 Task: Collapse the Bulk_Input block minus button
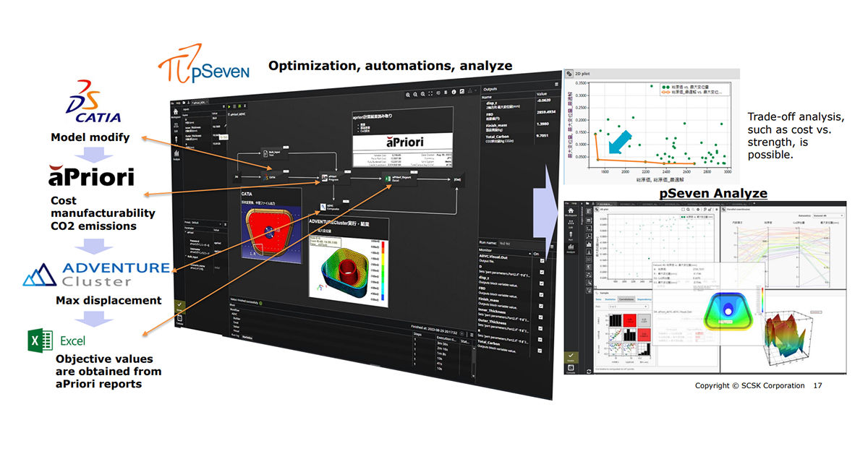(x=286, y=147)
